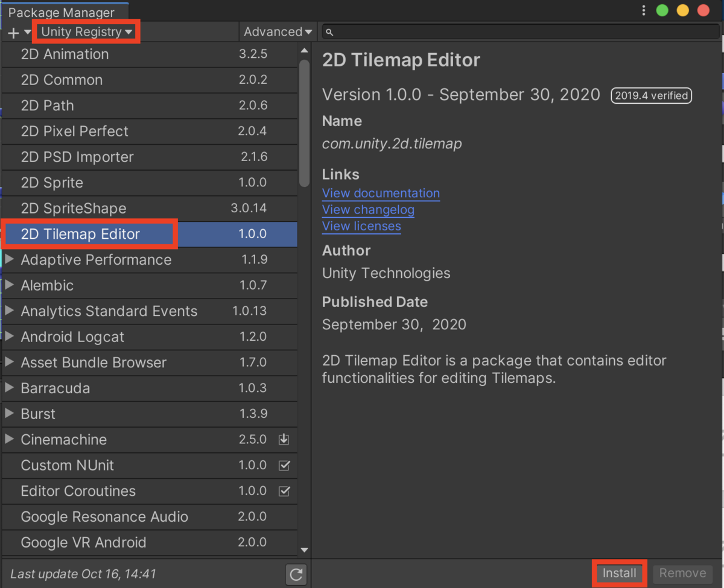The width and height of the screenshot is (724, 588).
Task: Click Cinemachine download update icon
Action: [284, 440]
